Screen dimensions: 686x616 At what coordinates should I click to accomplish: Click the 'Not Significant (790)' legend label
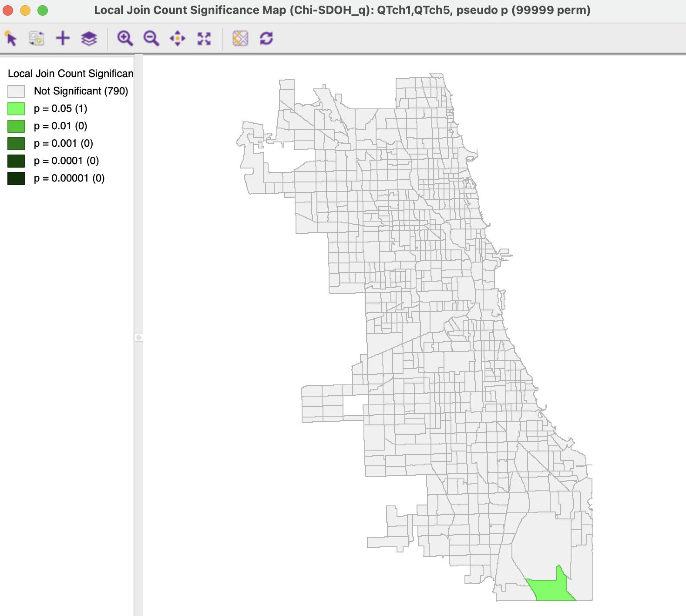[x=81, y=91]
